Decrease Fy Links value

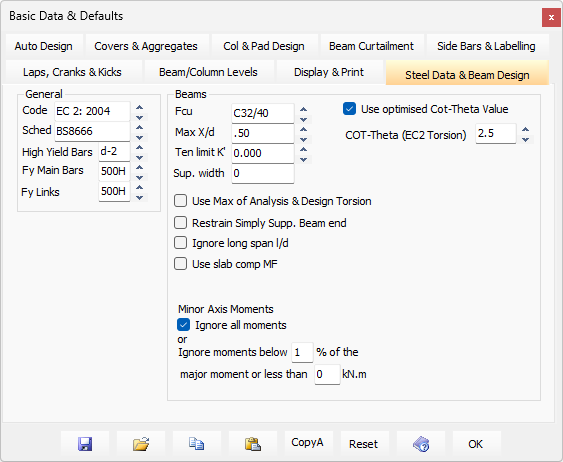point(140,198)
